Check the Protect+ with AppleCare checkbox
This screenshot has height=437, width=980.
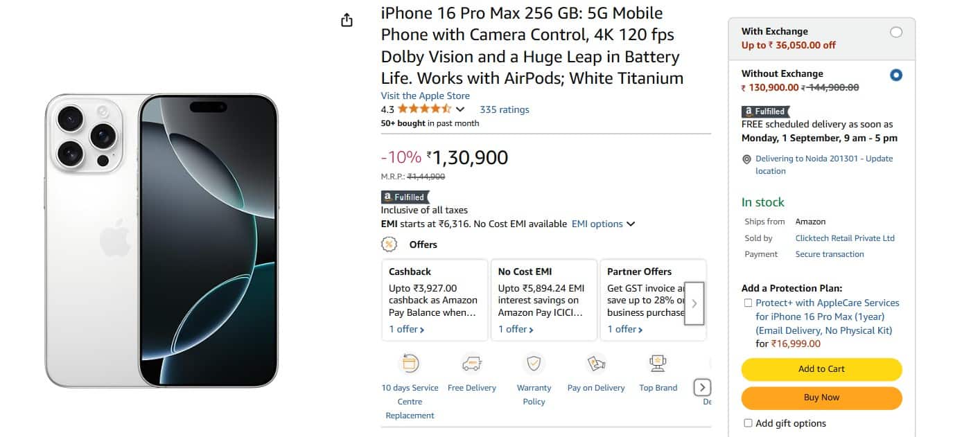click(748, 303)
